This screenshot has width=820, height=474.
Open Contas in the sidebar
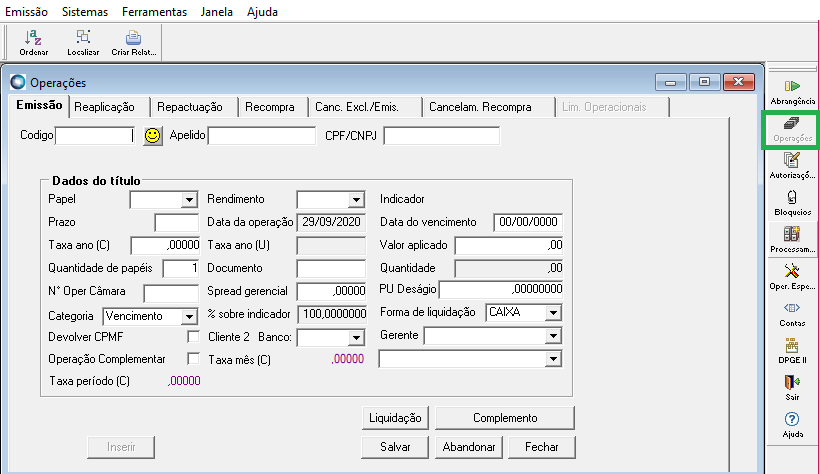[x=792, y=314]
